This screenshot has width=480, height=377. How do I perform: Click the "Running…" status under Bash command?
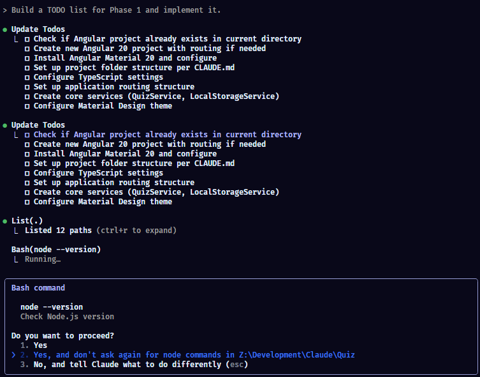tap(43, 259)
